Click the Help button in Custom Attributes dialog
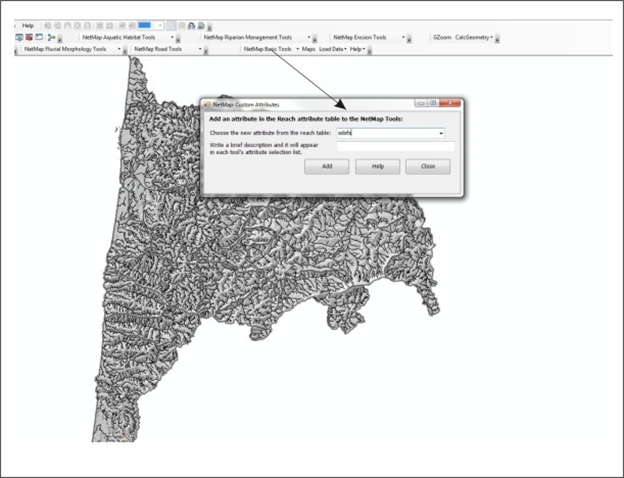Viewport: 624px width, 478px height. [377, 167]
